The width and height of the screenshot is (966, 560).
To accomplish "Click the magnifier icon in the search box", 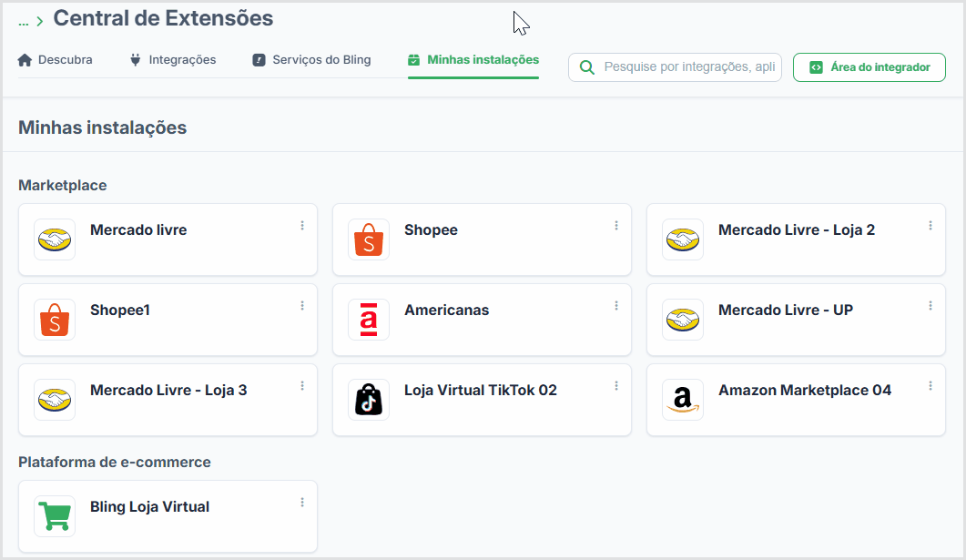I will coord(587,67).
